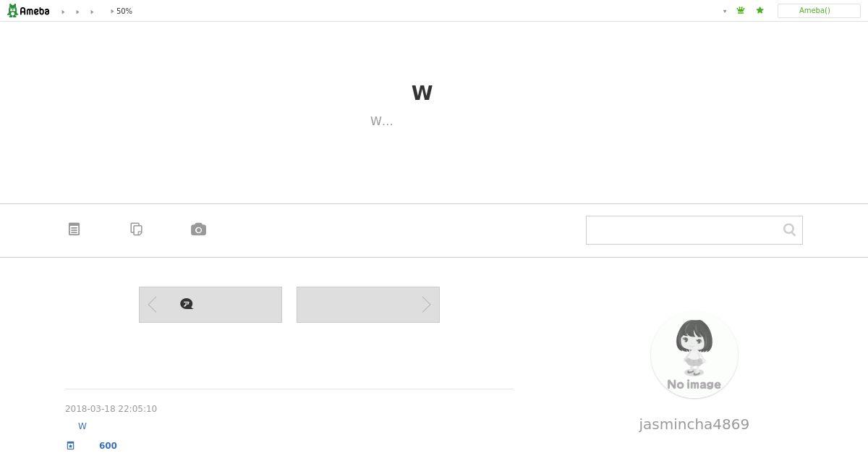Click the No image profile avatar
This screenshot has height=456, width=868.
(694, 355)
